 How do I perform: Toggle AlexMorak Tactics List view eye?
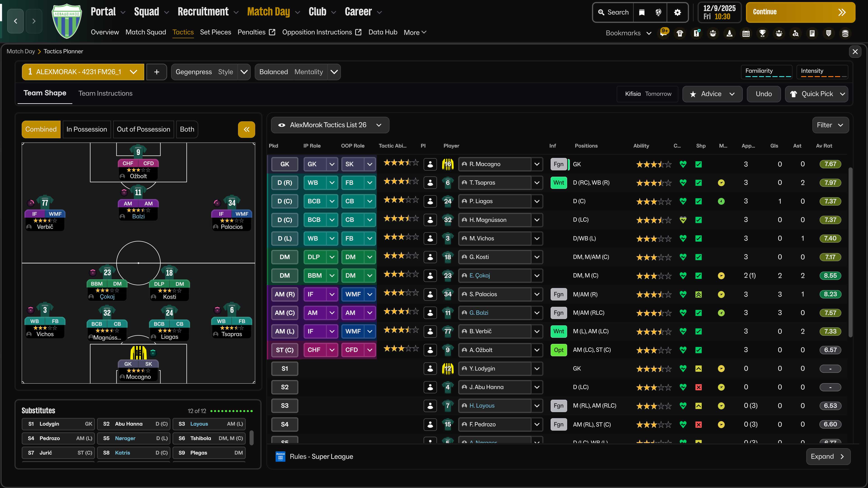(x=282, y=125)
